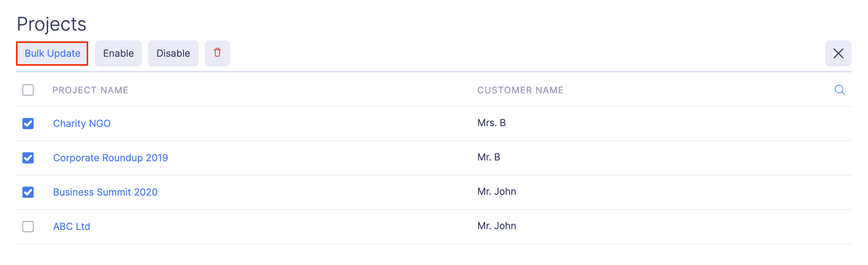Open the Corporate Roundup 2019 project
The height and width of the screenshot is (265, 868).
111,158
